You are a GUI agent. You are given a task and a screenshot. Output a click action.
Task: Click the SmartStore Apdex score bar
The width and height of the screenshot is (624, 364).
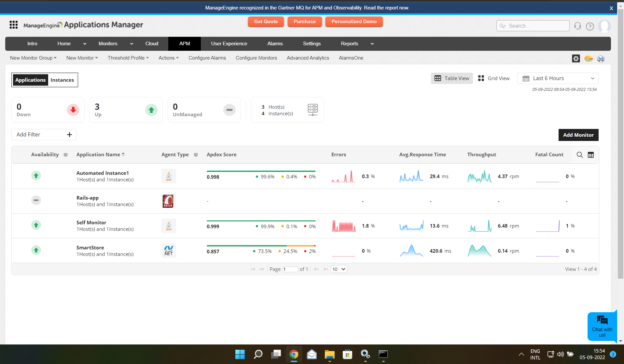tap(261, 246)
